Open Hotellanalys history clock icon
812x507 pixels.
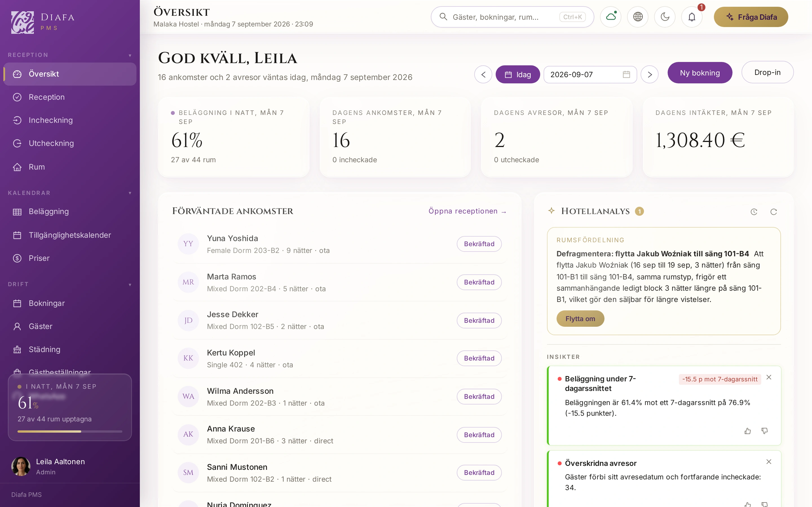[754, 212]
